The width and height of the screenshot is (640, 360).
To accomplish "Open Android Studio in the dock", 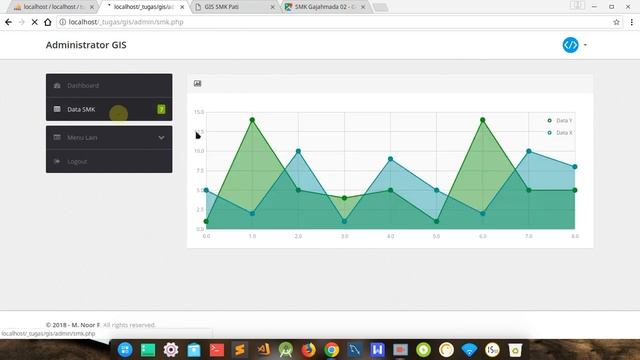I will [x=286, y=350].
